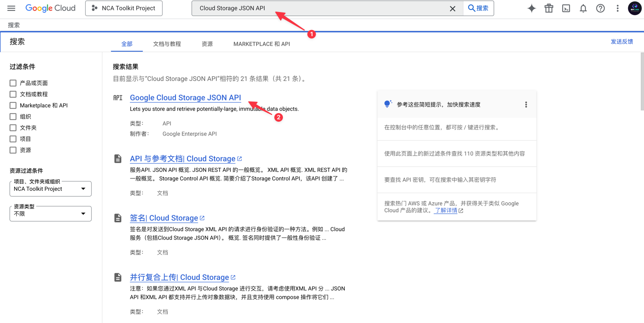Open the 资源类型 dropdown
This screenshot has width=644, height=323.
click(x=50, y=213)
